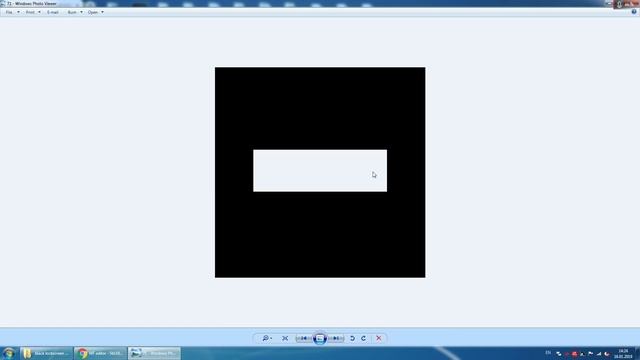Viewport: 640px width, 360px height.
Task: Click the displayed black square image
Action: pos(320,172)
